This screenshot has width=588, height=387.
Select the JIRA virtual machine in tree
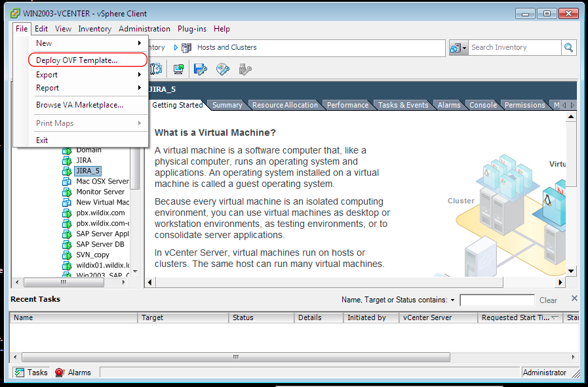[84, 160]
